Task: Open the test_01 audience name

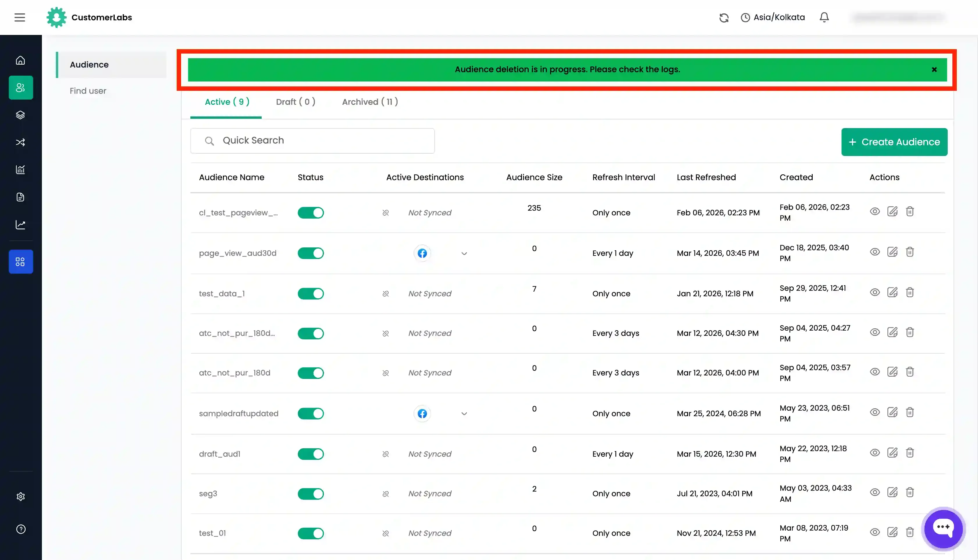Action: (x=212, y=534)
